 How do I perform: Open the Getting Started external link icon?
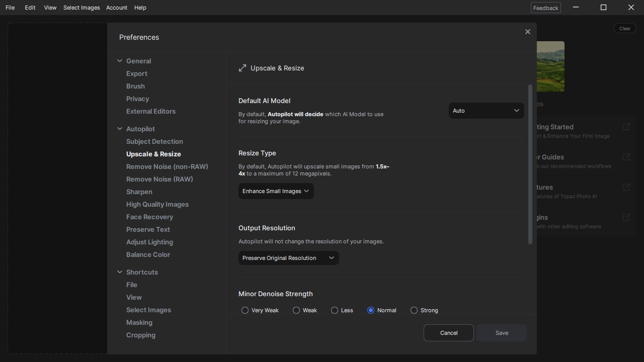[x=626, y=127]
